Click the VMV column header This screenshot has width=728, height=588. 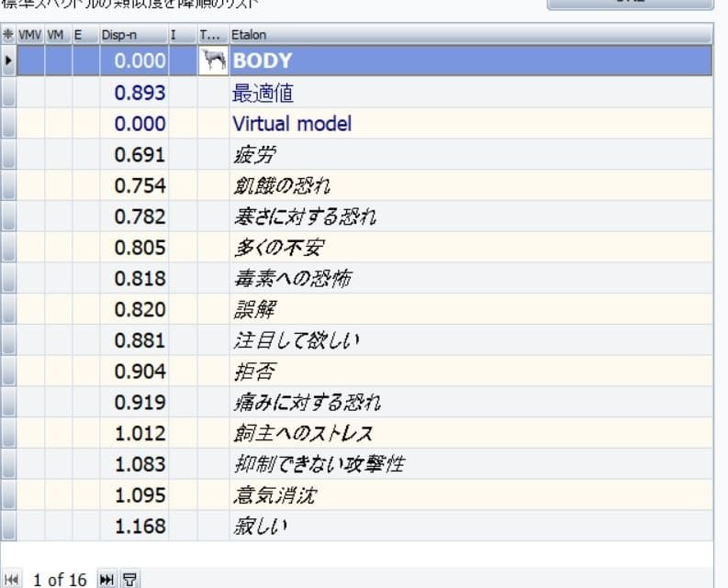tap(29, 35)
